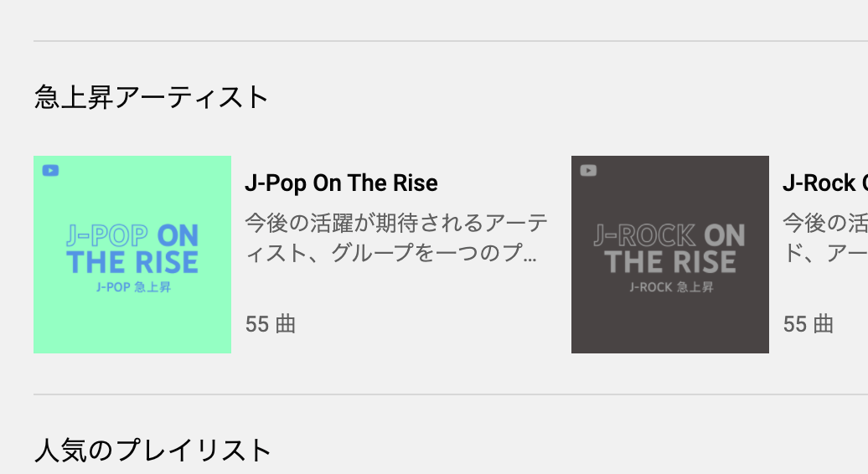Click the J-Rock playlist description text

(824, 238)
